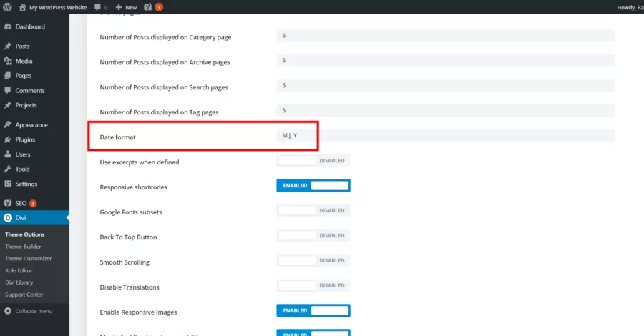Viewport: 644px width, 336px height.
Task: Click the 'Date format' label text
Action: point(117,137)
